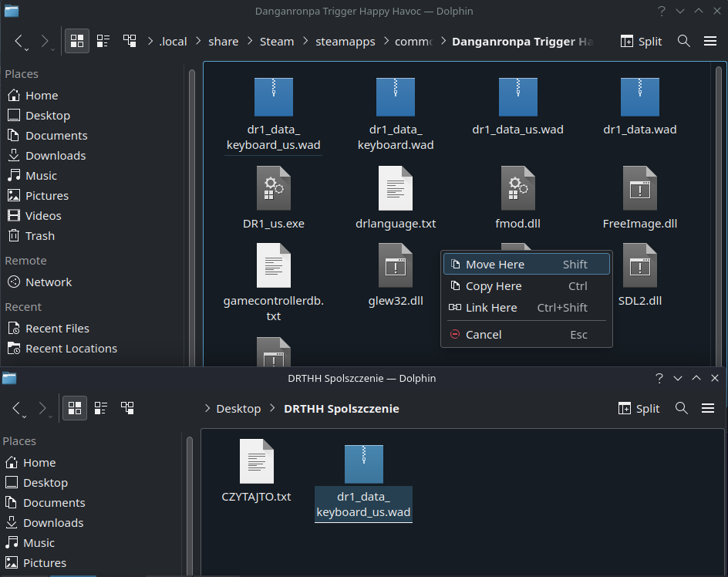Select DR1_us.exe executable

click(x=274, y=197)
